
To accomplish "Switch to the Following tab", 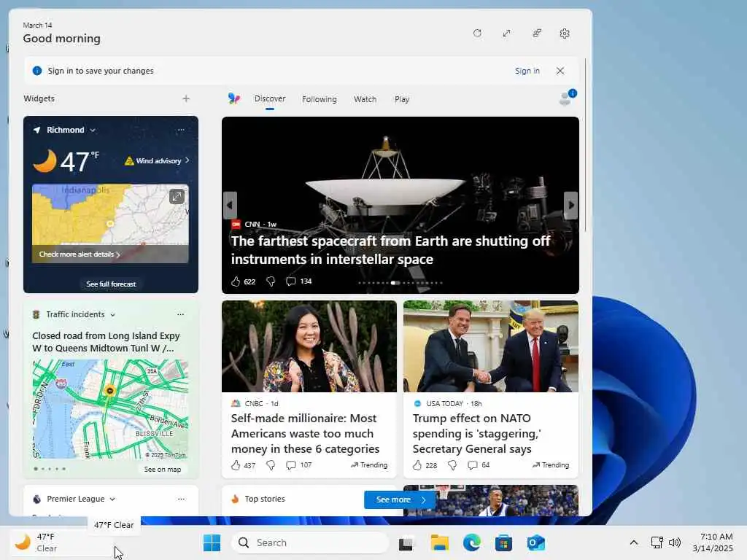I will point(320,99).
